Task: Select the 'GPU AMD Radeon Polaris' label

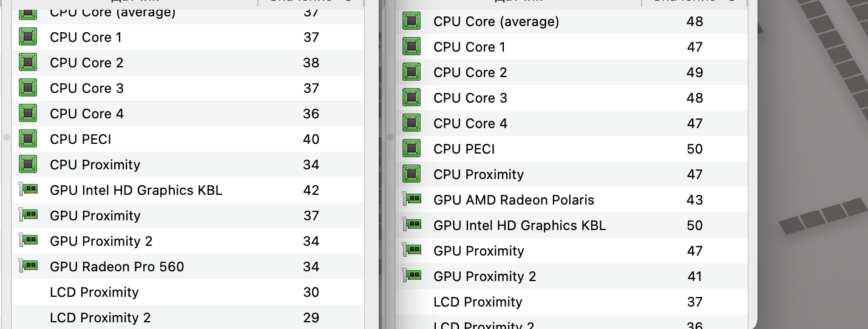Action: [x=514, y=200]
